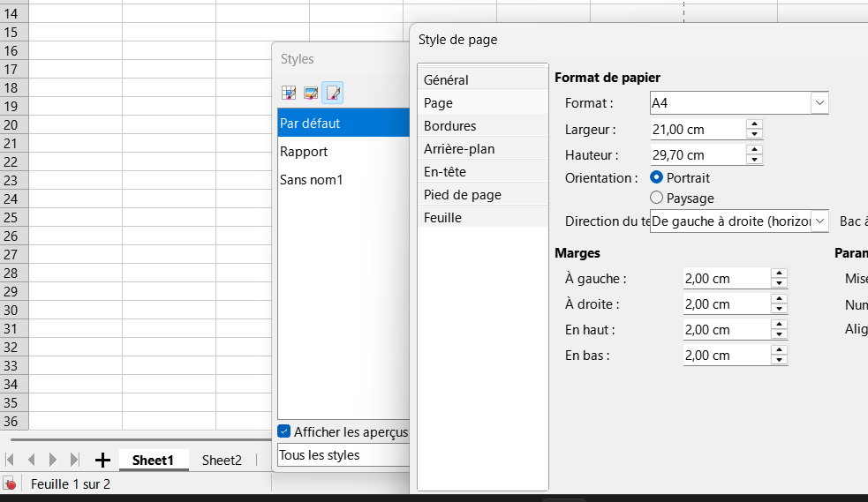Switch to the Bordures tab

449,126
